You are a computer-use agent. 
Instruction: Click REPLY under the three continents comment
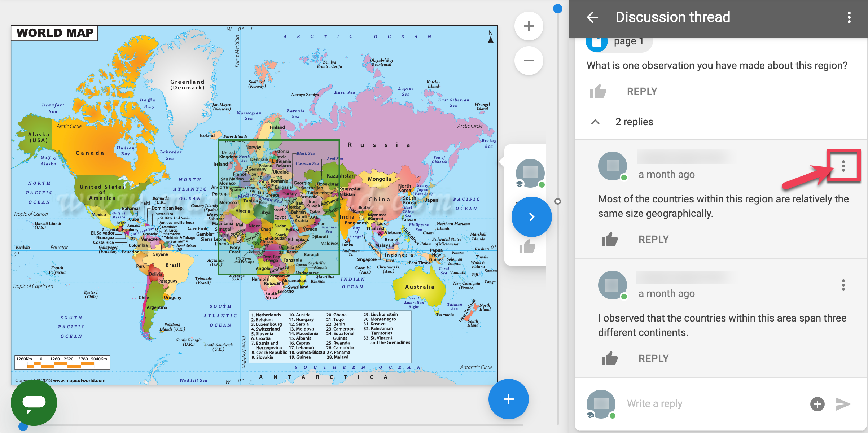click(x=653, y=358)
